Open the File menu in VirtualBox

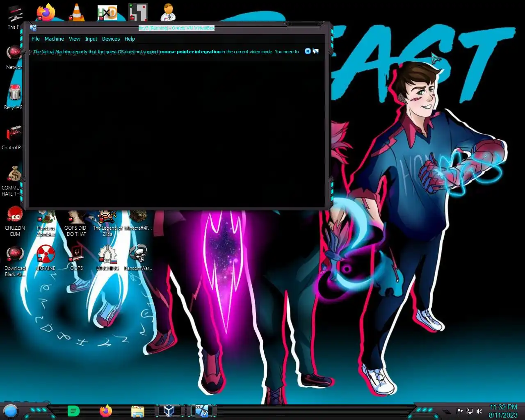point(36,39)
